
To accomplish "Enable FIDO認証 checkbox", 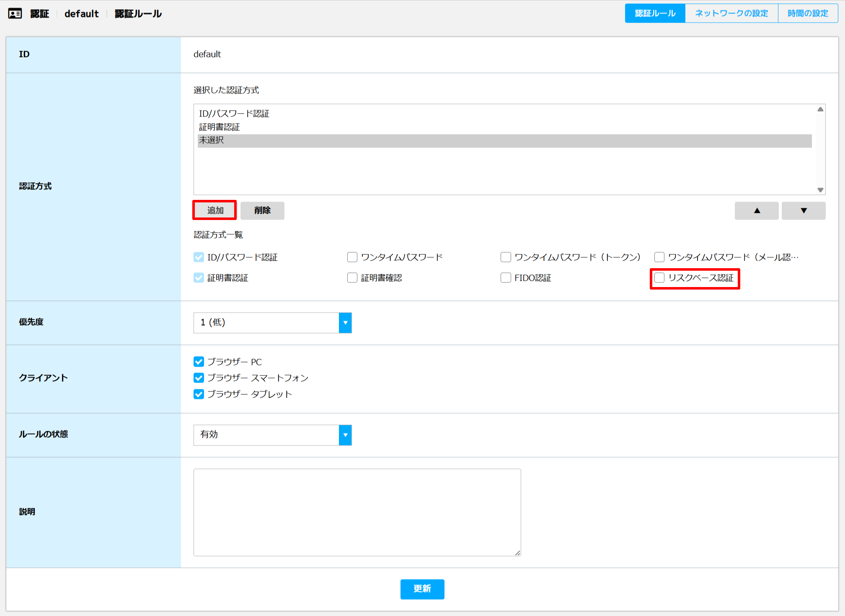I will 506,278.
